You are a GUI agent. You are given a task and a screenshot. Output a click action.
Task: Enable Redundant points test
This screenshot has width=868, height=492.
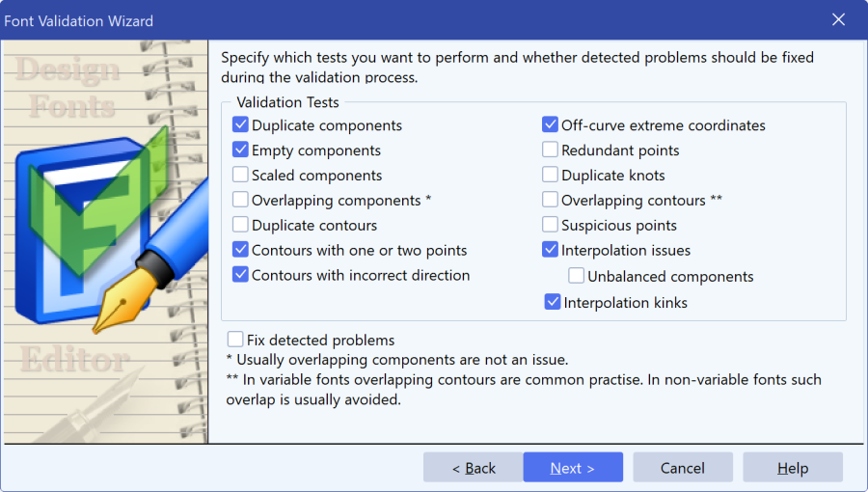click(550, 150)
